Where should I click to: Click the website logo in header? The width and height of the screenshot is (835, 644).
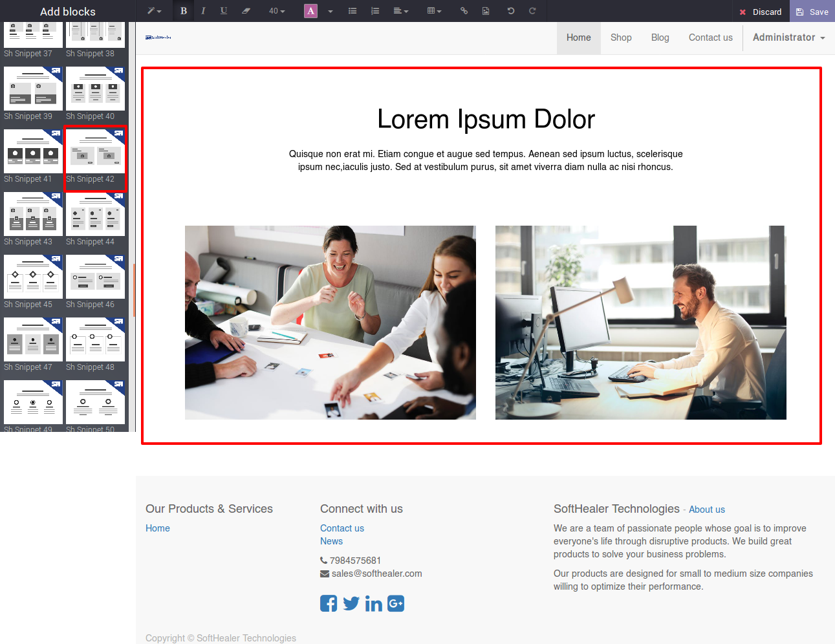point(158,38)
